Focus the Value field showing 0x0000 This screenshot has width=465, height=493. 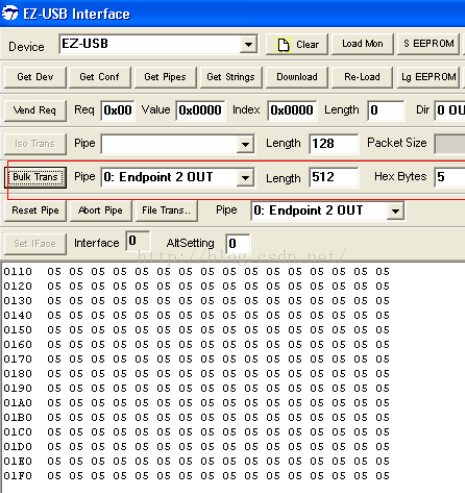(200, 110)
